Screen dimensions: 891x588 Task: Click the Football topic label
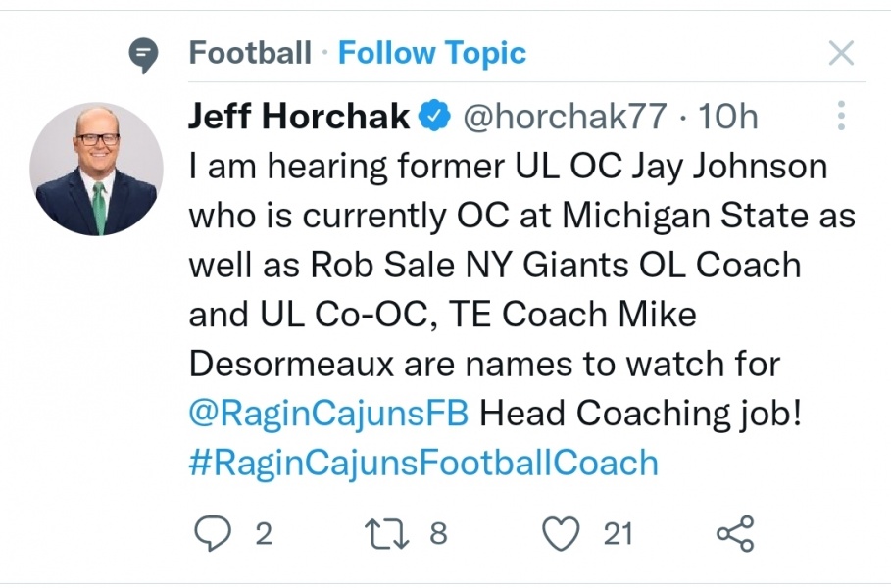coord(250,53)
